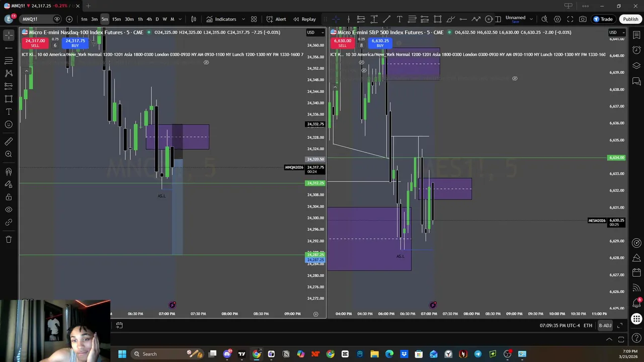The width and height of the screenshot is (644, 362).
Task: Toggle lock all drawings
Action: [x=9, y=197]
